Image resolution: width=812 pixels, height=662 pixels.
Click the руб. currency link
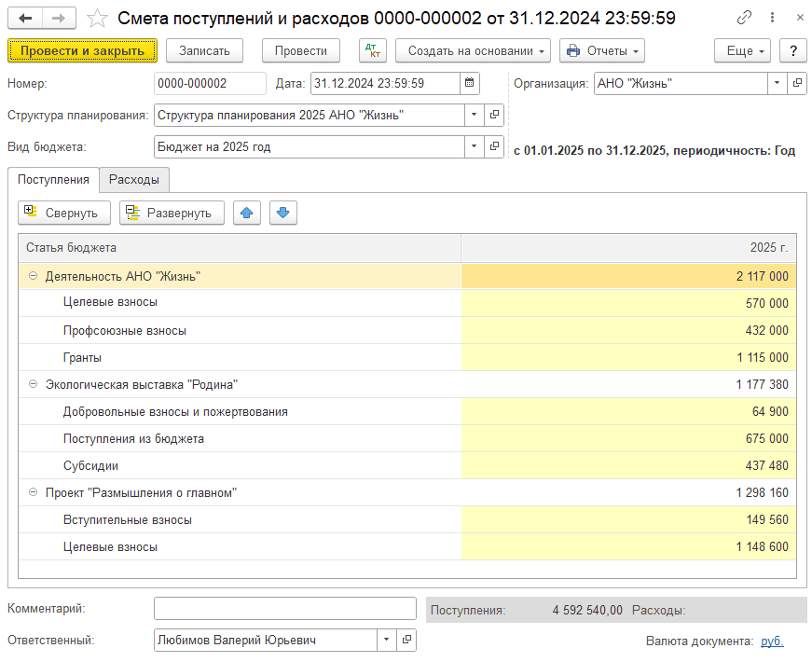click(772, 641)
